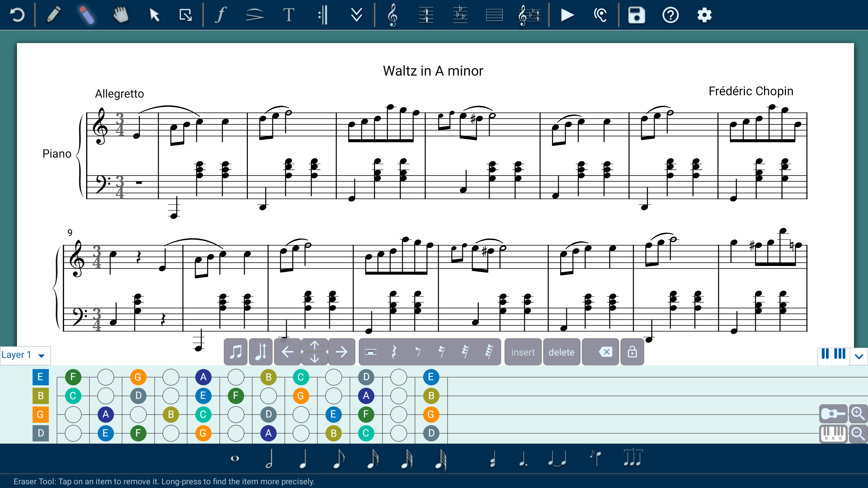This screenshot has height=488, width=868.
Task: Insert a thirty-second rest
Action: 465,352
